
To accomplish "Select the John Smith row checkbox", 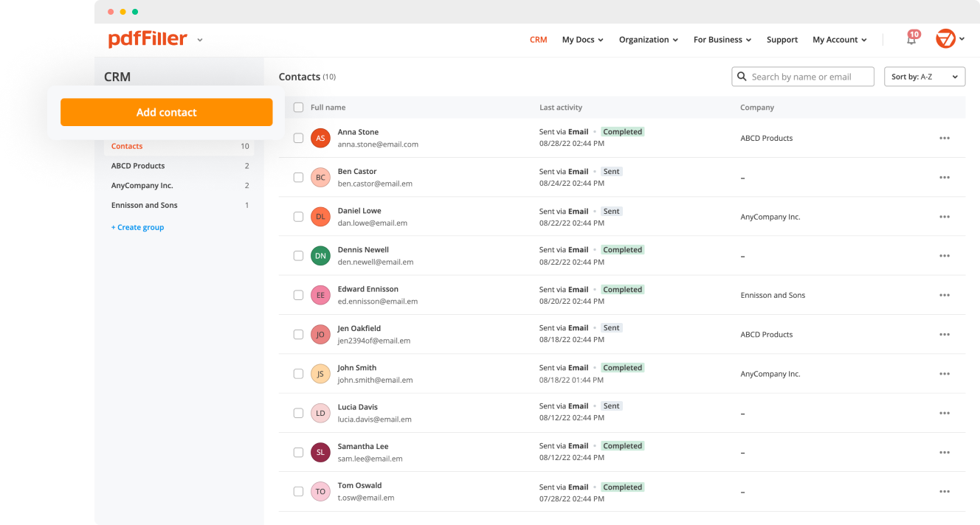I will coord(298,374).
